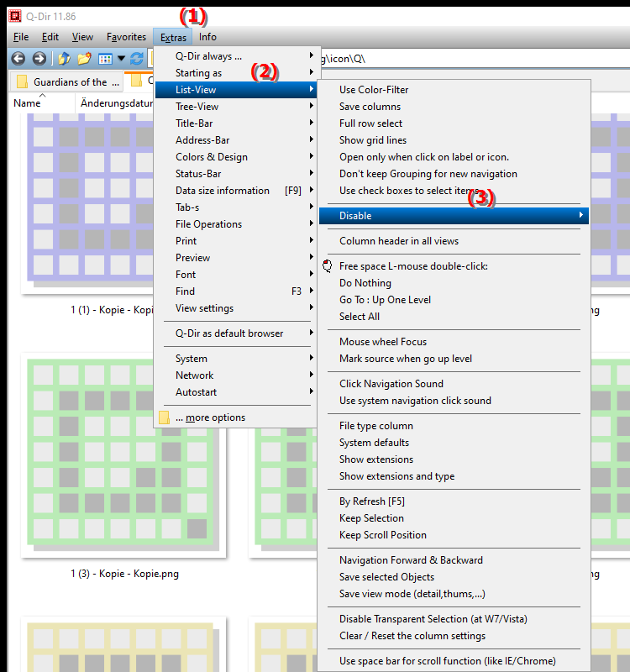The image size is (630, 672).
Task: Enable Full row select
Action: pos(454,123)
